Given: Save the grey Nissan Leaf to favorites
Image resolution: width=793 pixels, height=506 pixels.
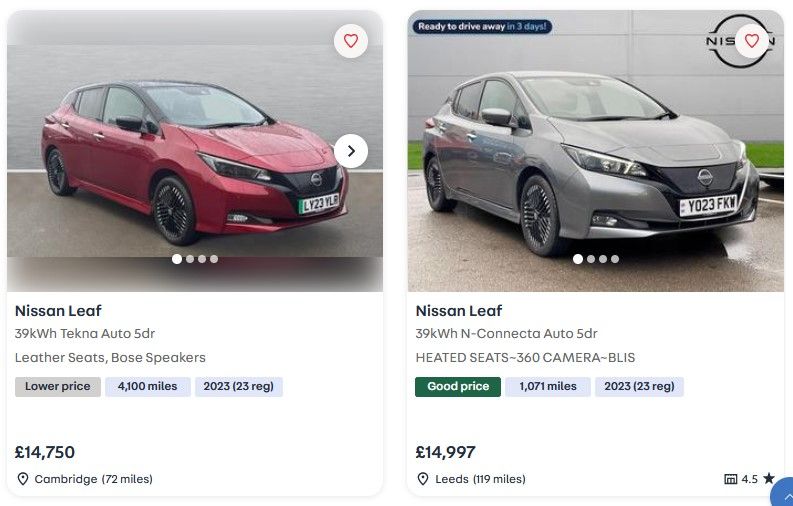Looking at the screenshot, I should tap(752, 41).
